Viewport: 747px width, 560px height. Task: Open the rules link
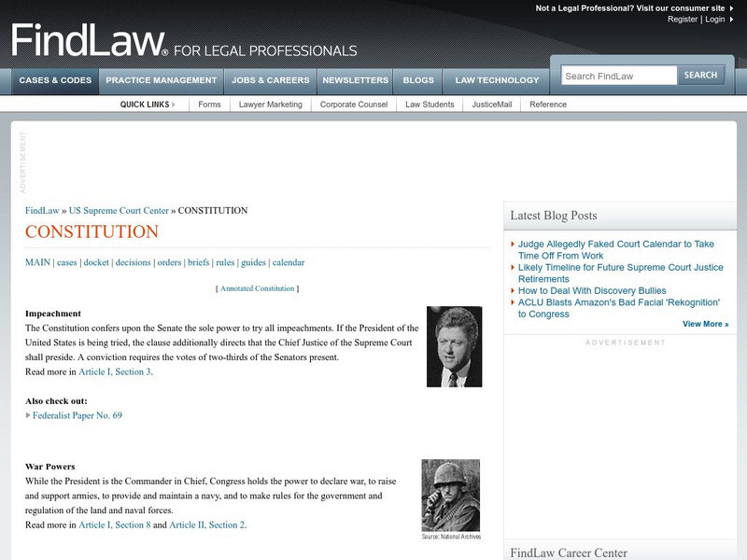(225, 262)
